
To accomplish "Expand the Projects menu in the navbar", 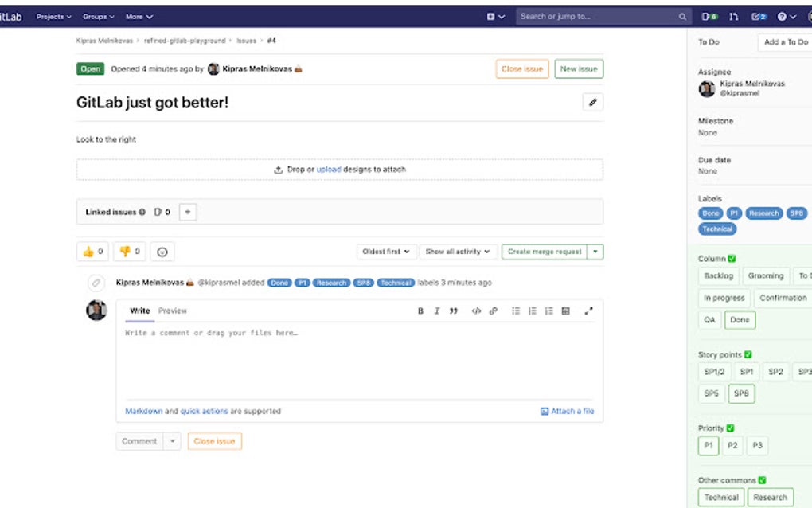I will 53,16.
